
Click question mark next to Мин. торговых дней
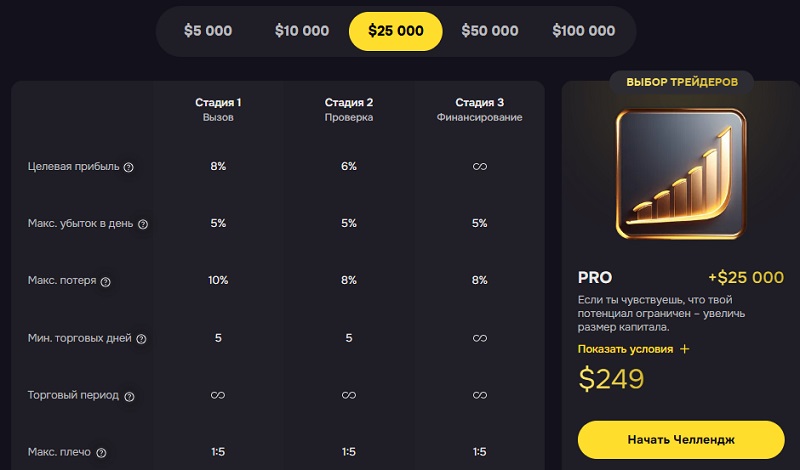pyautogui.click(x=141, y=339)
